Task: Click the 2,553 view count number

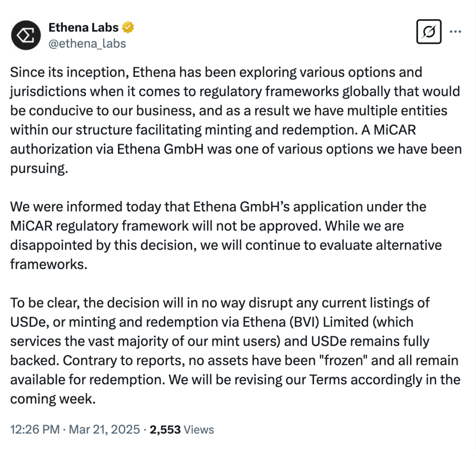Action: pos(165,429)
